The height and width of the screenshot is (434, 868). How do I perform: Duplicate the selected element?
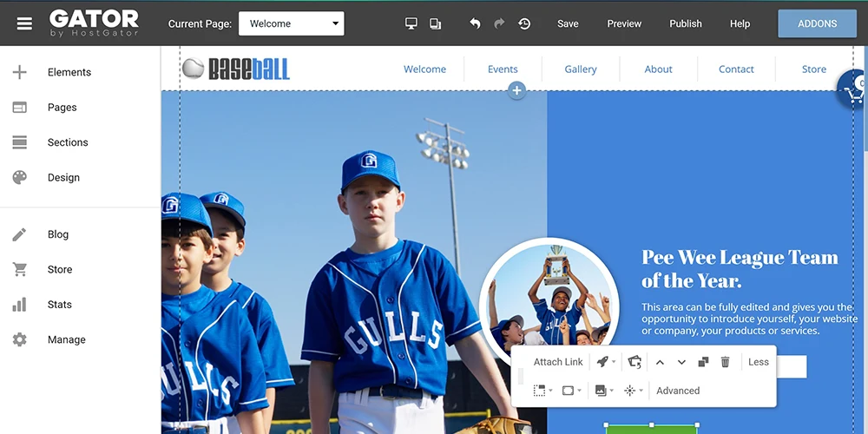coord(703,362)
